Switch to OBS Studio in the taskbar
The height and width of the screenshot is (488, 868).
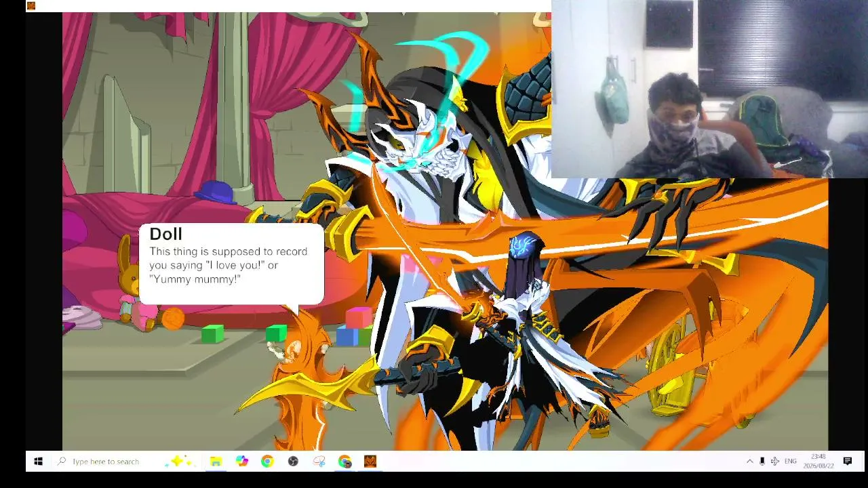click(x=293, y=462)
